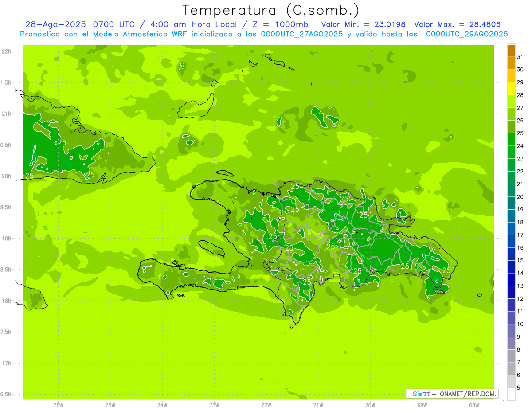532x411 pixels.
Task: Click the color bar label '17'
Action: click(520, 235)
